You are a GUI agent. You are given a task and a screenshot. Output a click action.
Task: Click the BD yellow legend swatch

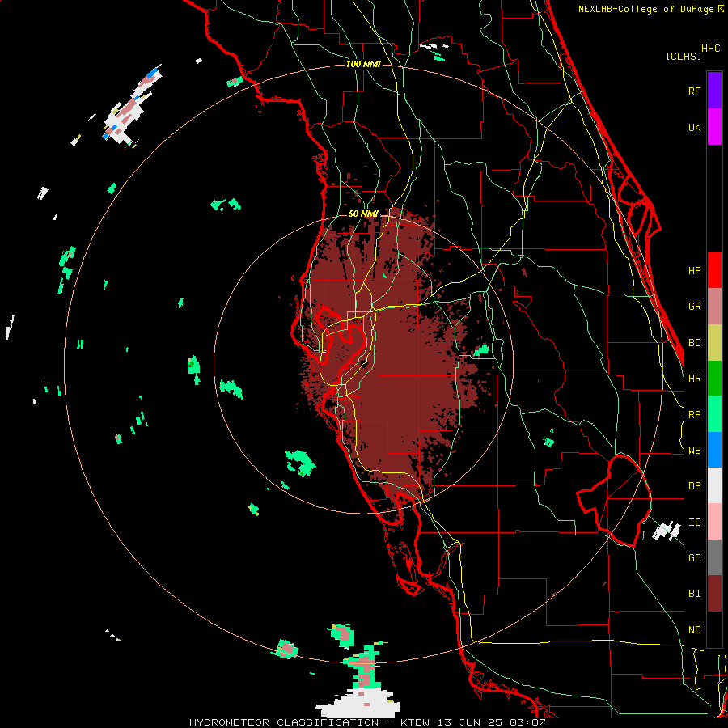[x=714, y=342]
